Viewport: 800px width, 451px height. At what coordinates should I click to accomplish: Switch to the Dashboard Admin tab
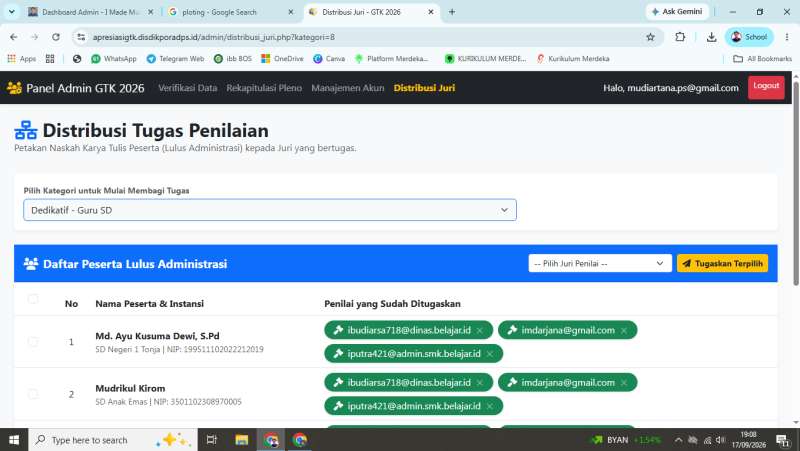[x=90, y=12]
